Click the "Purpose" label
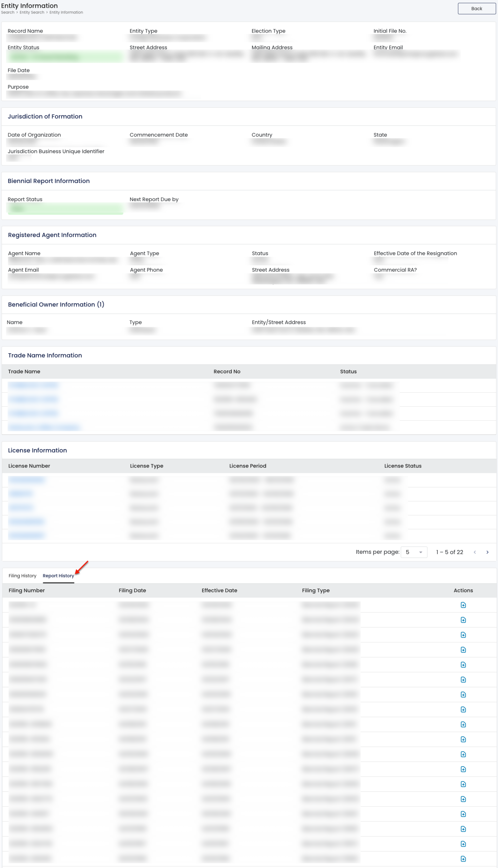Viewport: 498px width, 868px height. coord(18,87)
